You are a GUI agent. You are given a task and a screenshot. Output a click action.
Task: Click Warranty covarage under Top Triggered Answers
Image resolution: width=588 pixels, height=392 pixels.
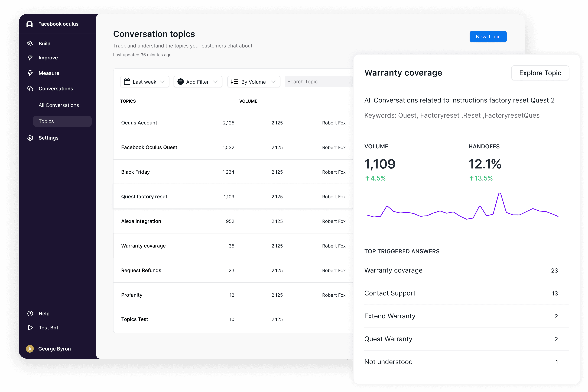pos(466,270)
